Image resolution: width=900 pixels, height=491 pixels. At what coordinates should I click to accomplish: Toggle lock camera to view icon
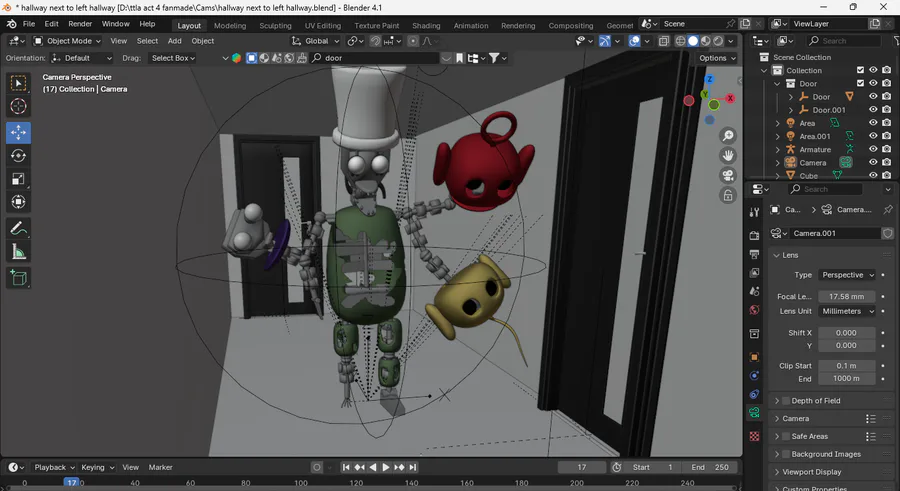coord(728,195)
